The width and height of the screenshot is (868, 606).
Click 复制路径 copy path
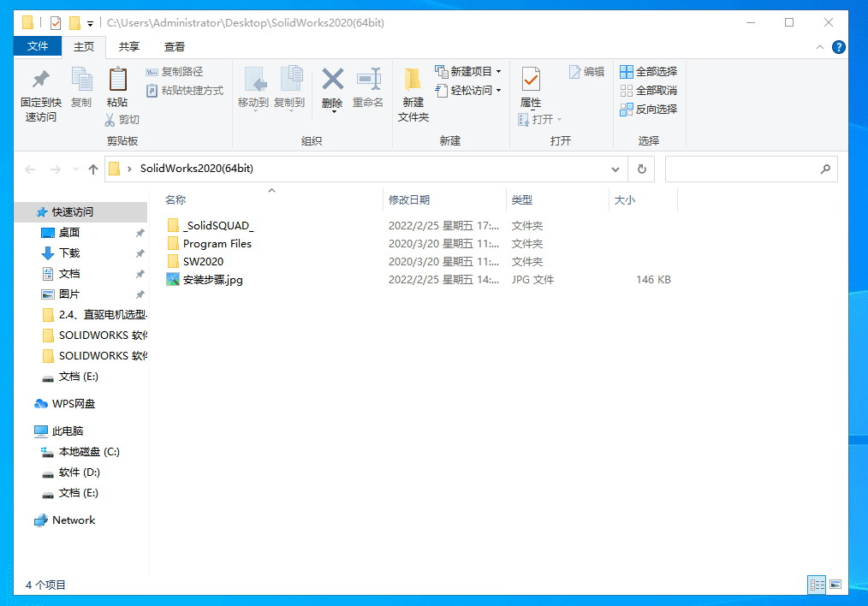[175, 72]
